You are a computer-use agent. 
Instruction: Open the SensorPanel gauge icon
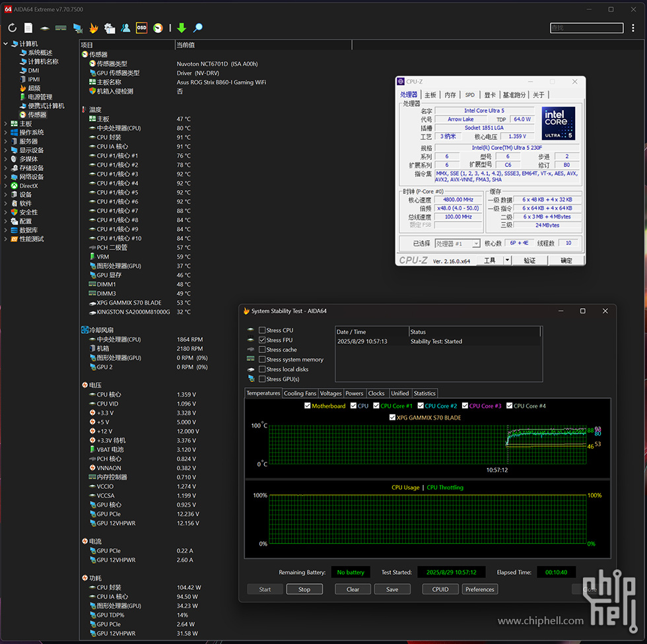coord(158,28)
